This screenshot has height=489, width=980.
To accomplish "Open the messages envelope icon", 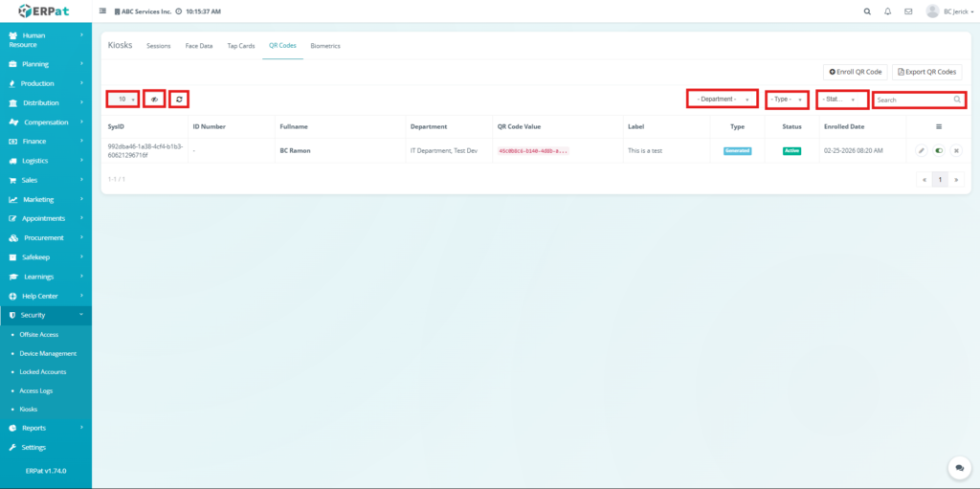I will (x=907, y=11).
